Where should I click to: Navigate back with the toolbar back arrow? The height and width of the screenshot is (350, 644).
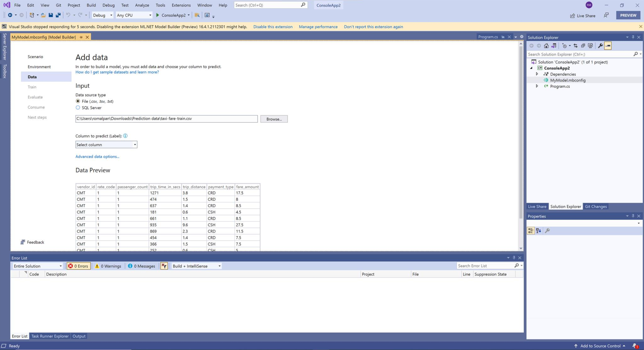(10, 15)
